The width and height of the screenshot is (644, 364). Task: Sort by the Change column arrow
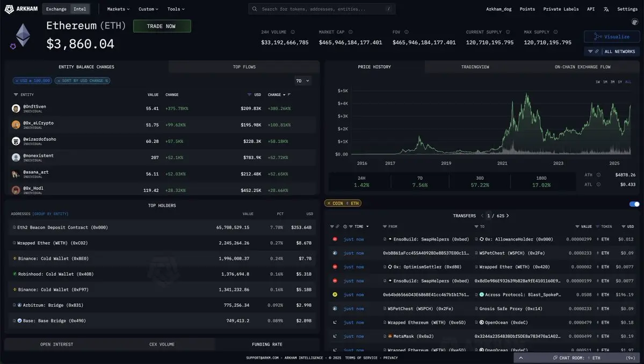[x=284, y=95]
